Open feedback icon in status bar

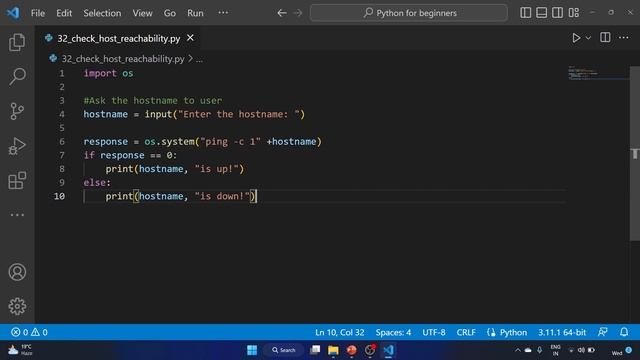[x=603, y=332]
